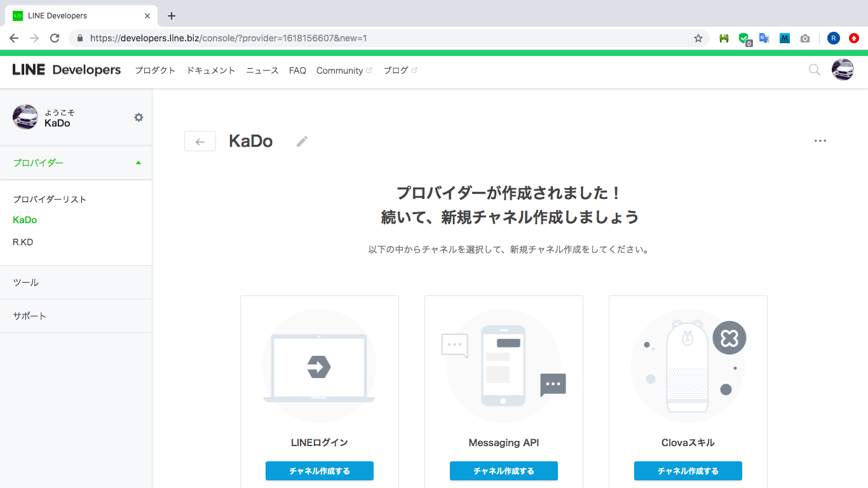Click the site lock icon in address bar
Screen dimensions: 868x488
coord(80,38)
